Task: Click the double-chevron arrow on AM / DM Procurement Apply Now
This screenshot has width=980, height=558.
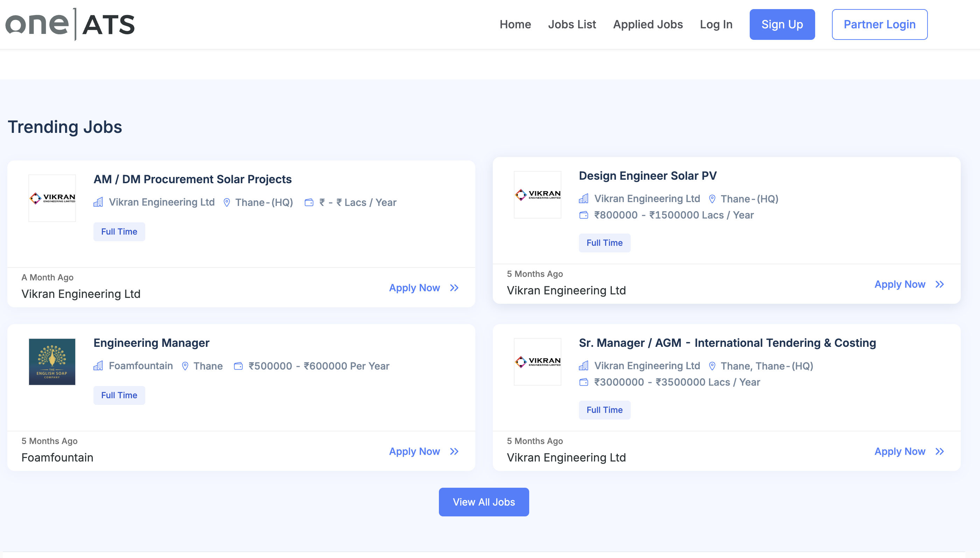Action: click(x=454, y=288)
